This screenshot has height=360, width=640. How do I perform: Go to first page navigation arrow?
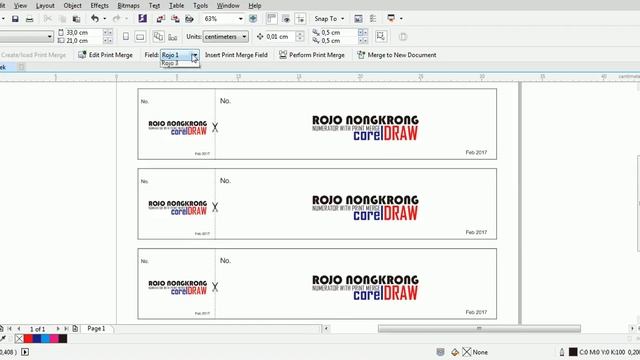9,329
